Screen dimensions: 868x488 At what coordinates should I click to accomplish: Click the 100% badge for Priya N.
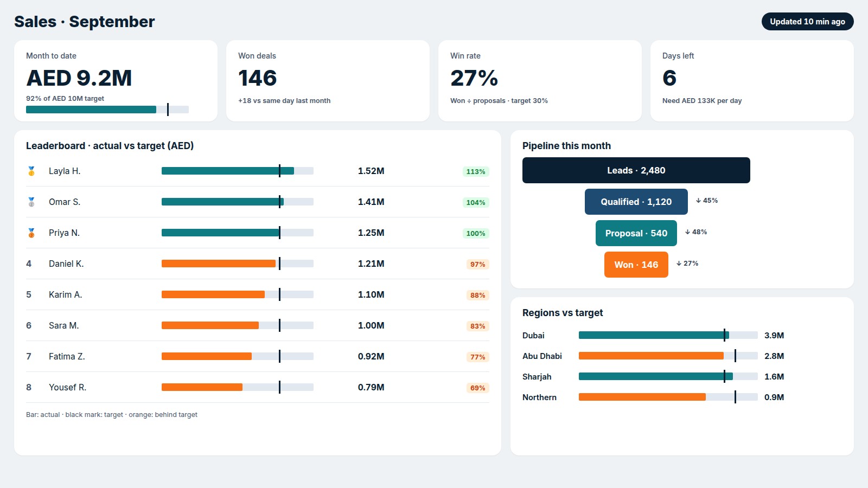476,234
